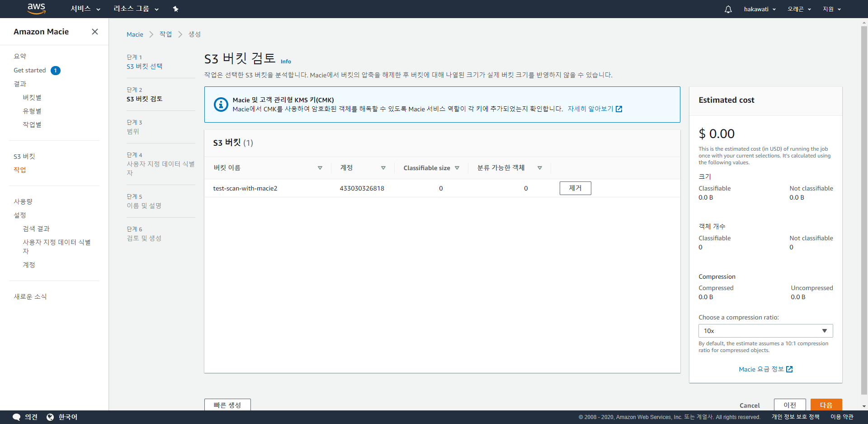
Task: Open Get started in the sidebar
Action: (30, 70)
